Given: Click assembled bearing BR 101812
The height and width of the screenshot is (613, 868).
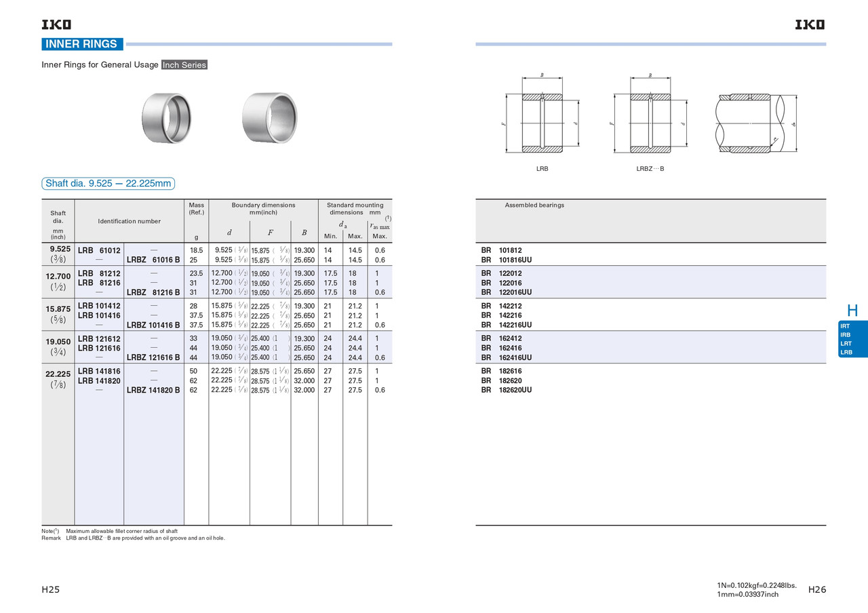Looking at the screenshot, I should pyautogui.click(x=501, y=250).
